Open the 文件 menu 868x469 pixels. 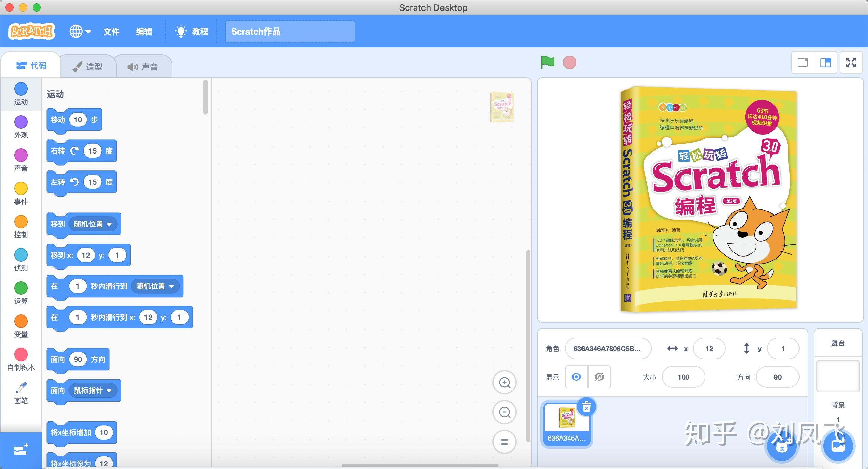tap(111, 32)
